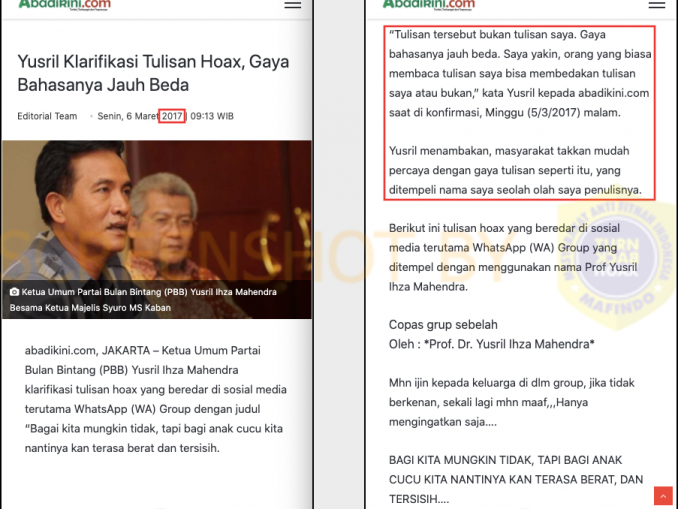The height and width of the screenshot is (509, 678).
Task: Click the time '09:13 WIB'
Action: click(212, 116)
